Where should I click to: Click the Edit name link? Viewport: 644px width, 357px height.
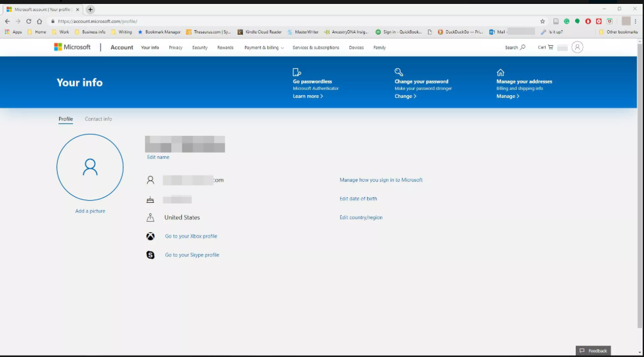[x=158, y=157]
